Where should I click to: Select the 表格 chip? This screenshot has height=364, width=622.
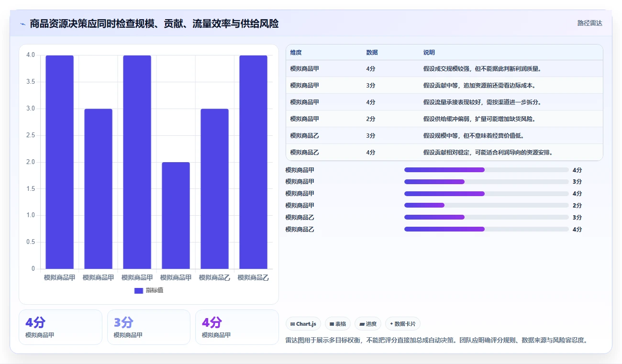point(338,324)
